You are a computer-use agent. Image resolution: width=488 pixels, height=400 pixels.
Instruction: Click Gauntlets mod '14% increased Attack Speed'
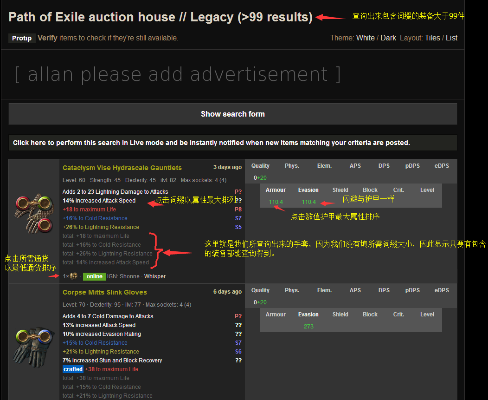pyautogui.click(x=99, y=200)
